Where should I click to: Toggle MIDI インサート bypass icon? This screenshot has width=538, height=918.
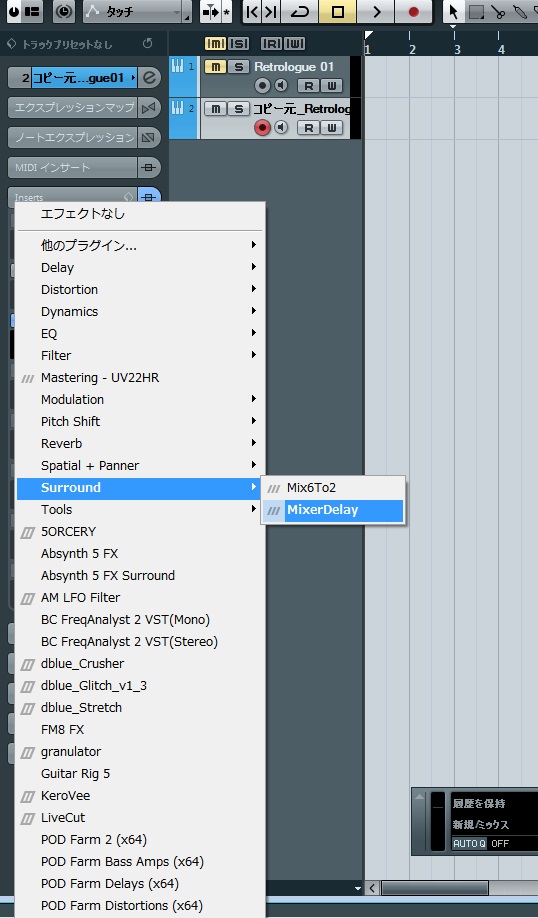(x=149, y=167)
